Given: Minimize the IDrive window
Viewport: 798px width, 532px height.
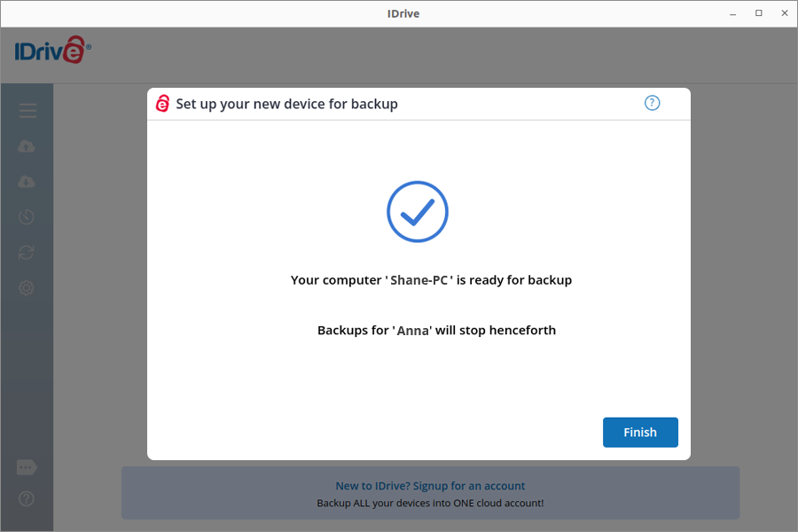Looking at the screenshot, I should [x=733, y=14].
